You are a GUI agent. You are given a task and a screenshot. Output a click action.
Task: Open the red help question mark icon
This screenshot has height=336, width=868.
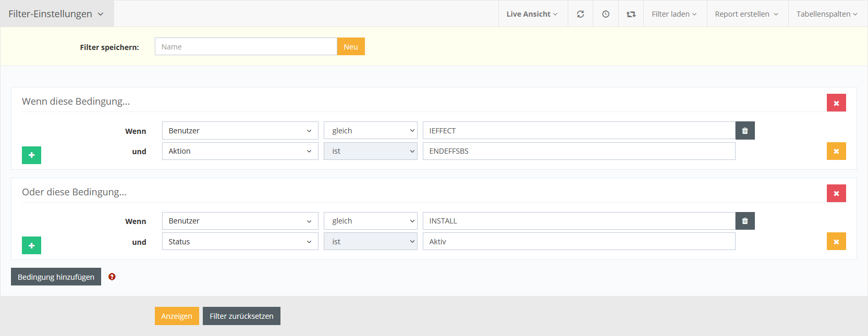[x=112, y=277]
